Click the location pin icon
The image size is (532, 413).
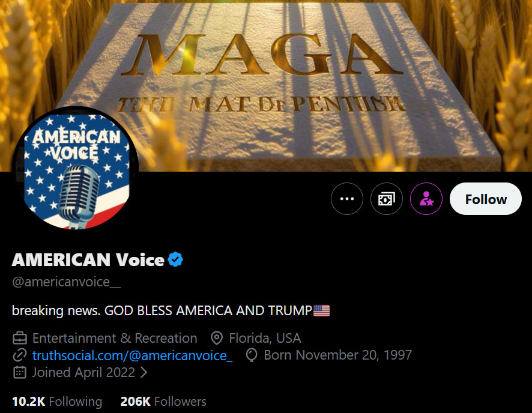217,338
